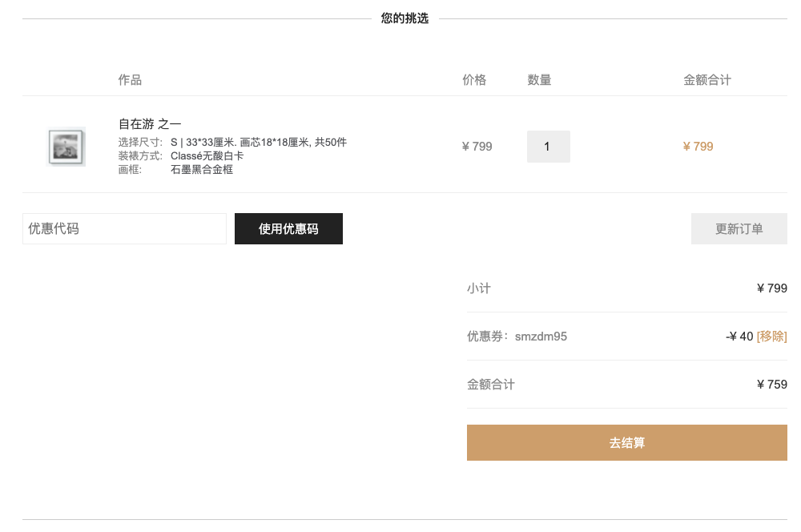Image resolution: width=801 pixels, height=532 pixels.
Task: Click the Classé无酸白卡 mounting option text
Action: coord(207,156)
